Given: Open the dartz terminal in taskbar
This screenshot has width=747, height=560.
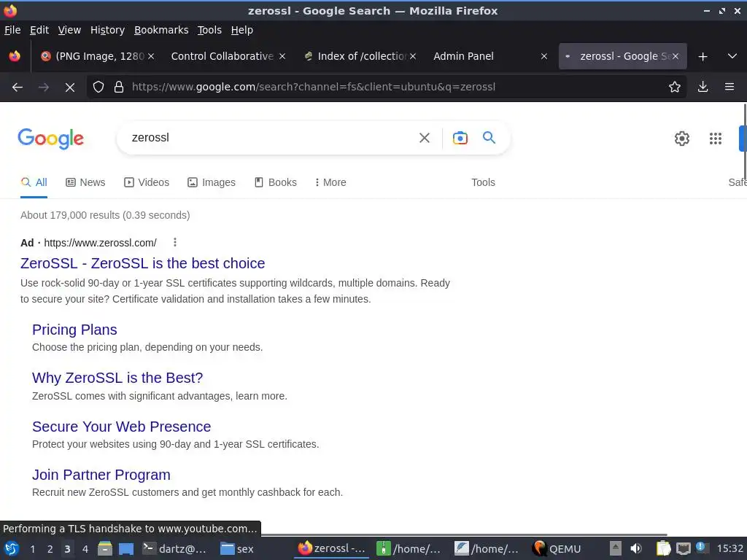Looking at the screenshot, I should coord(174,549).
